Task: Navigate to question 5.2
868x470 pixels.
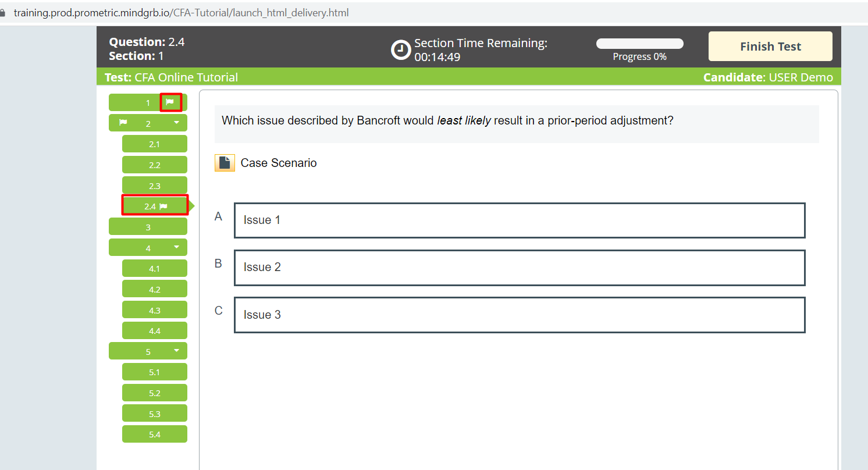Action: click(154, 393)
